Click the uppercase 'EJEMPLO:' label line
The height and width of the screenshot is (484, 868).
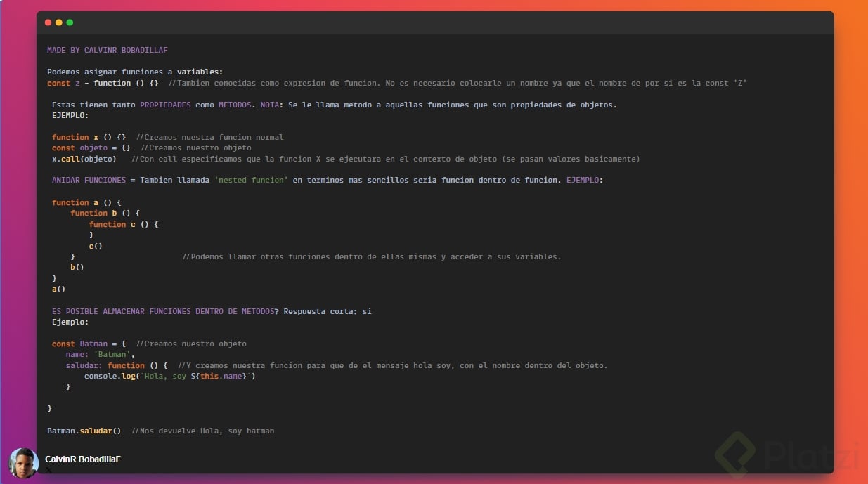click(x=70, y=115)
